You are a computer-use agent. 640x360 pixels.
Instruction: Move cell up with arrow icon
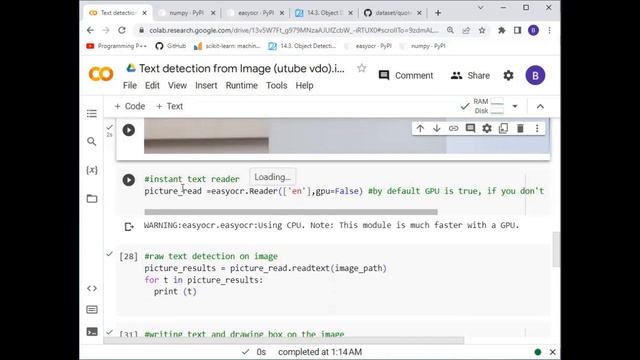tap(420, 128)
